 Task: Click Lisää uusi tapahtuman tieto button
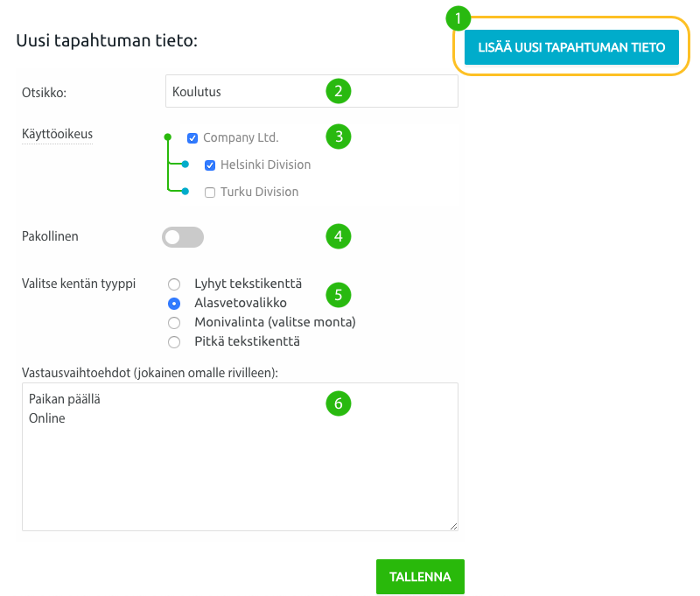(x=571, y=47)
